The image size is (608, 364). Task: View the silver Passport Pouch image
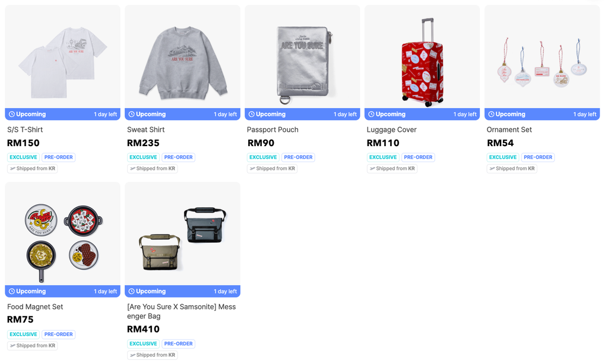point(302,56)
